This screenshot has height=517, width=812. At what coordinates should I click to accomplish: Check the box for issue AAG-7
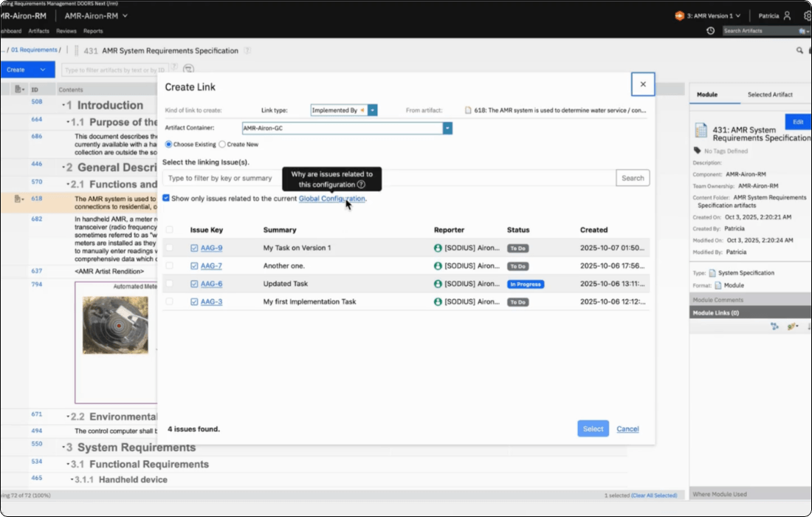(169, 266)
